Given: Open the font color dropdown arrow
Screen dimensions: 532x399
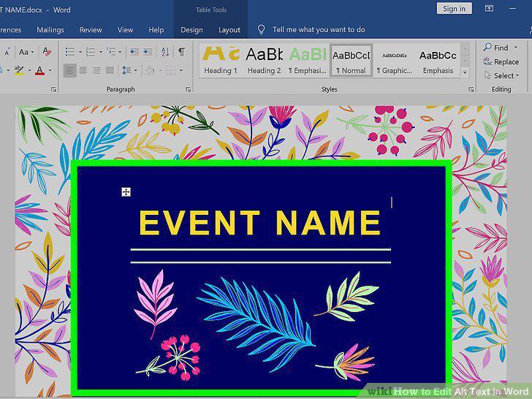Looking at the screenshot, I should 50,71.
